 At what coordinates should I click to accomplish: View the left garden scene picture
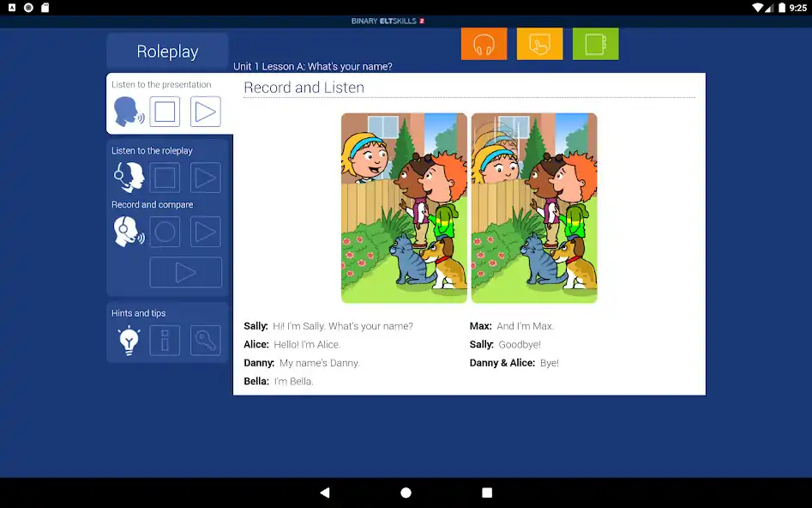tap(404, 207)
